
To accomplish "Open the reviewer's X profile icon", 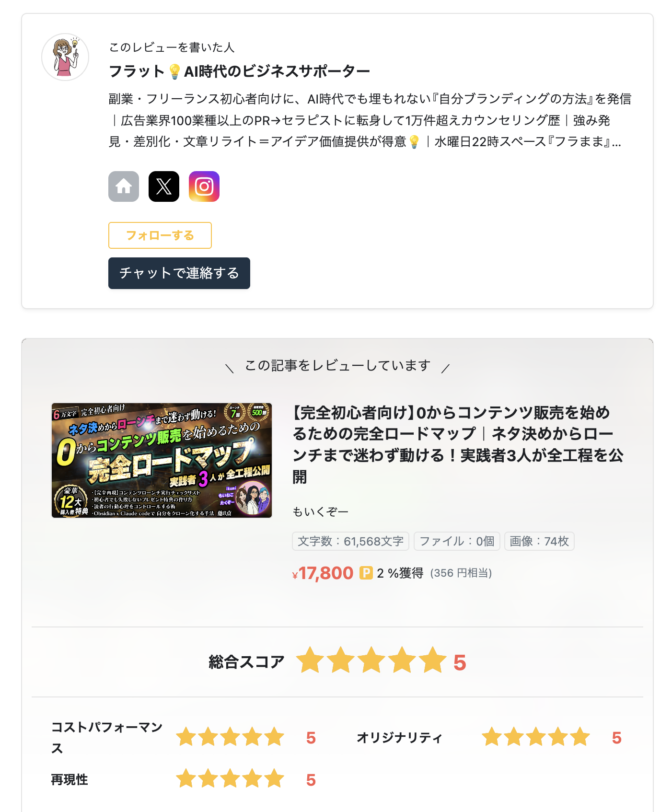I will [x=164, y=186].
